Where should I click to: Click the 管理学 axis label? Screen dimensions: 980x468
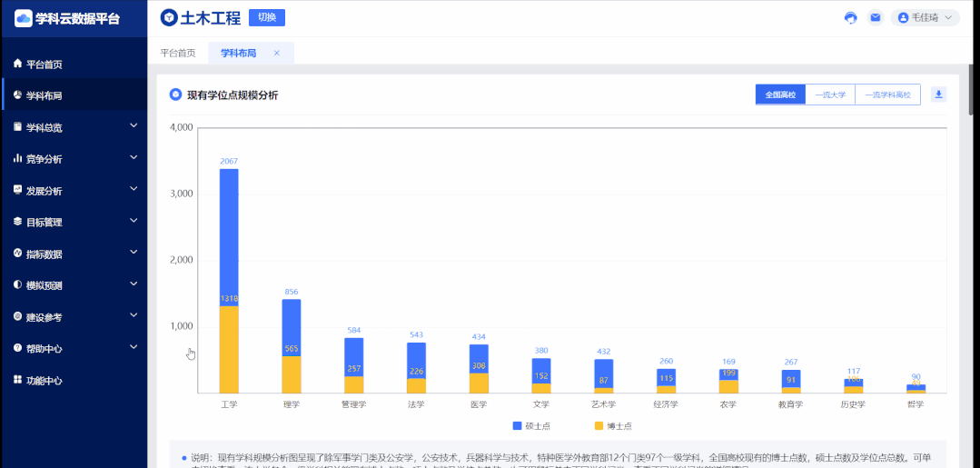[353, 404]
